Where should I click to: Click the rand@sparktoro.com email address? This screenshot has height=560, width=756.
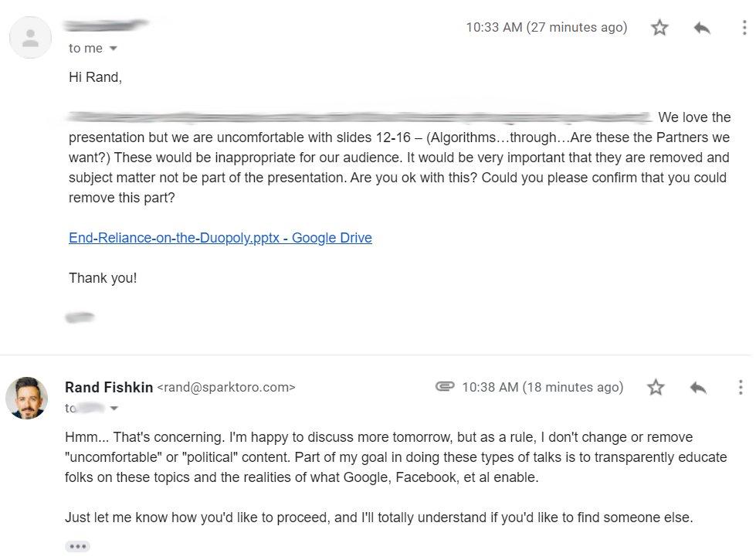coord(226,387)
